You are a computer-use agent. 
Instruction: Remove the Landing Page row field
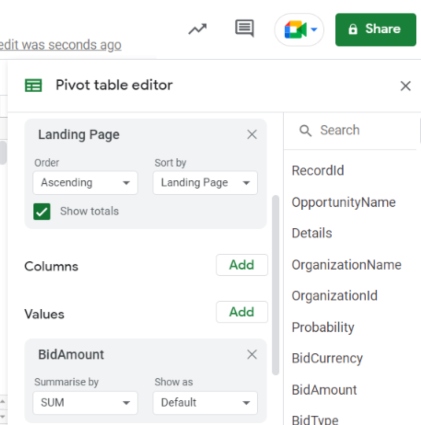(252, 135)
